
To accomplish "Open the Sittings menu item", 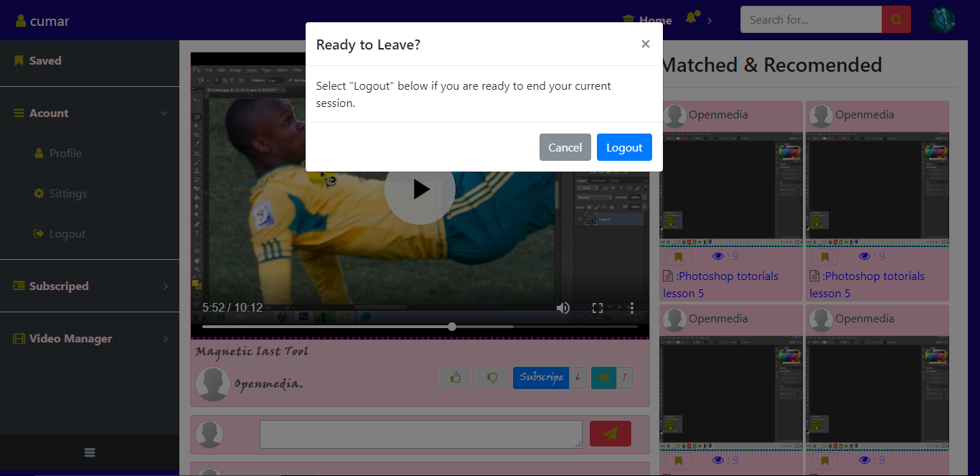I will 66,193.
